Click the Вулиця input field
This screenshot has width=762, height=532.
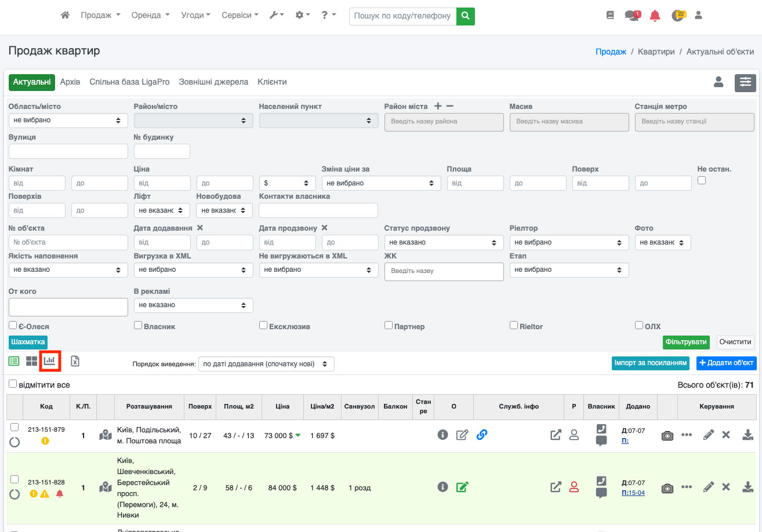point(68,151)
